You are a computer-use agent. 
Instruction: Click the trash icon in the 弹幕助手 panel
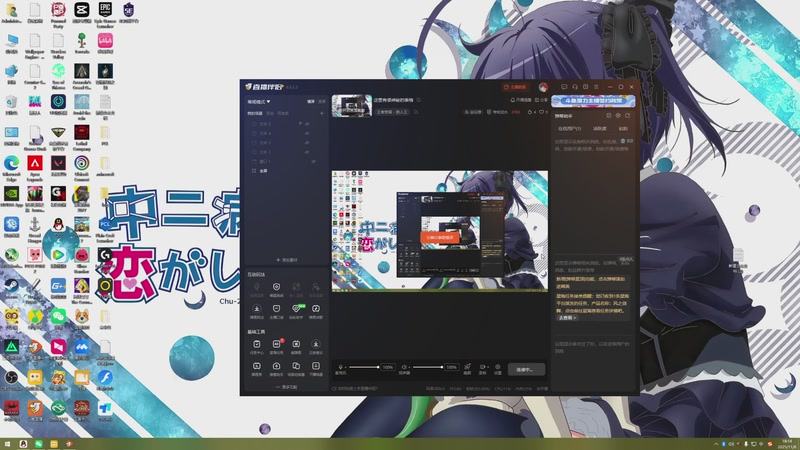click(x=623, y=141)
